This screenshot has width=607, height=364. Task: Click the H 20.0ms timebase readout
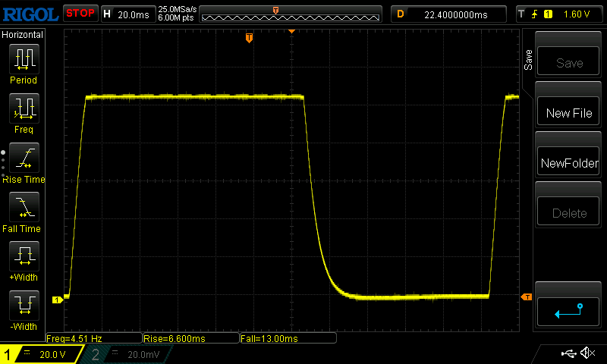click(128, 14)
